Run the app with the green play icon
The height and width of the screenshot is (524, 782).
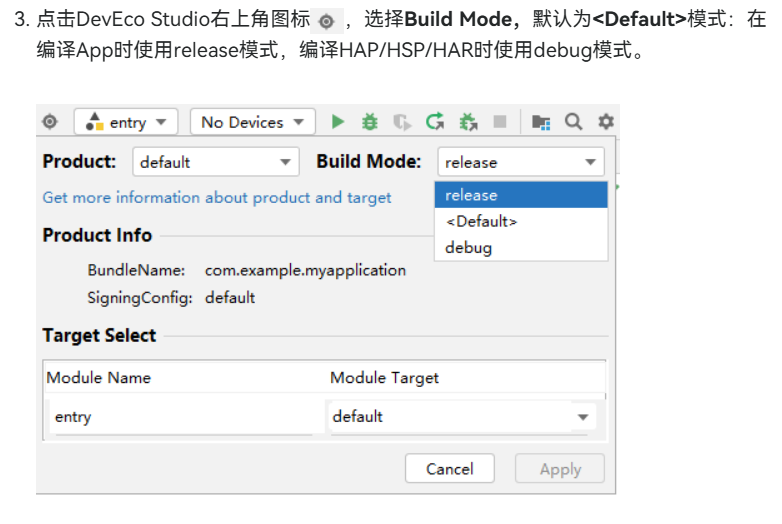click(338, 122)
